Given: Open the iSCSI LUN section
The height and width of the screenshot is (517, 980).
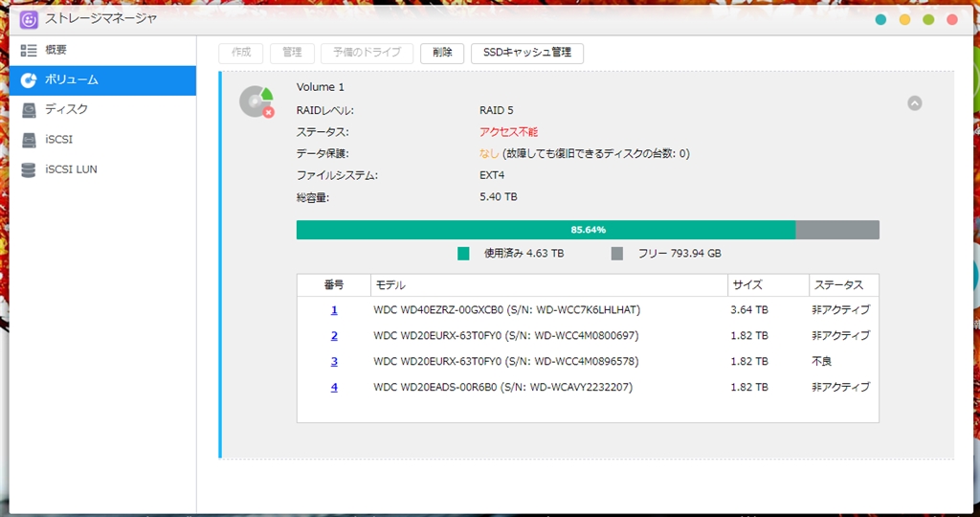Looking at the screenshot, I should (102, 169).
